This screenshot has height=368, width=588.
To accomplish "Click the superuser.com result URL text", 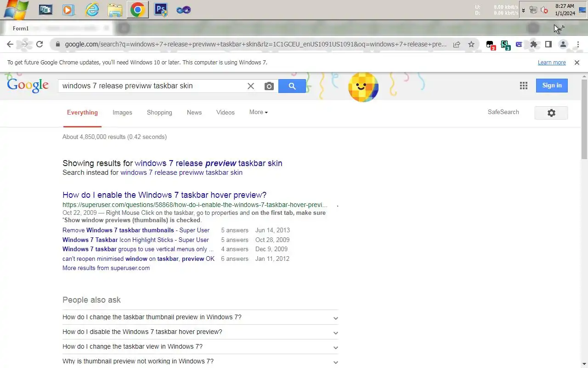I will pos(195,205).
